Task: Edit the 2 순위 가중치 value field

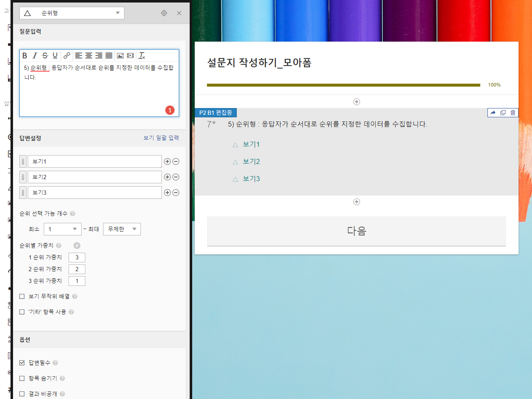Action: [77, 269]
